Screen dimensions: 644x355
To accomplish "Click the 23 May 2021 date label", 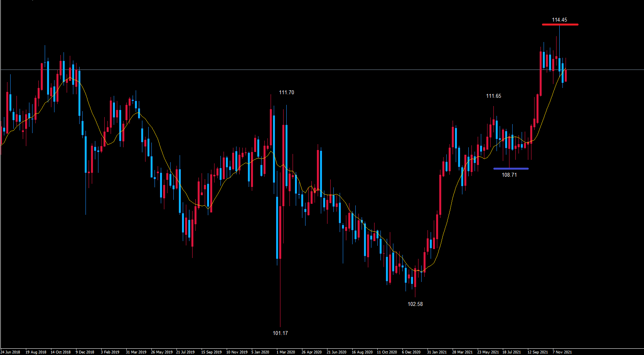I will [488, 352].
